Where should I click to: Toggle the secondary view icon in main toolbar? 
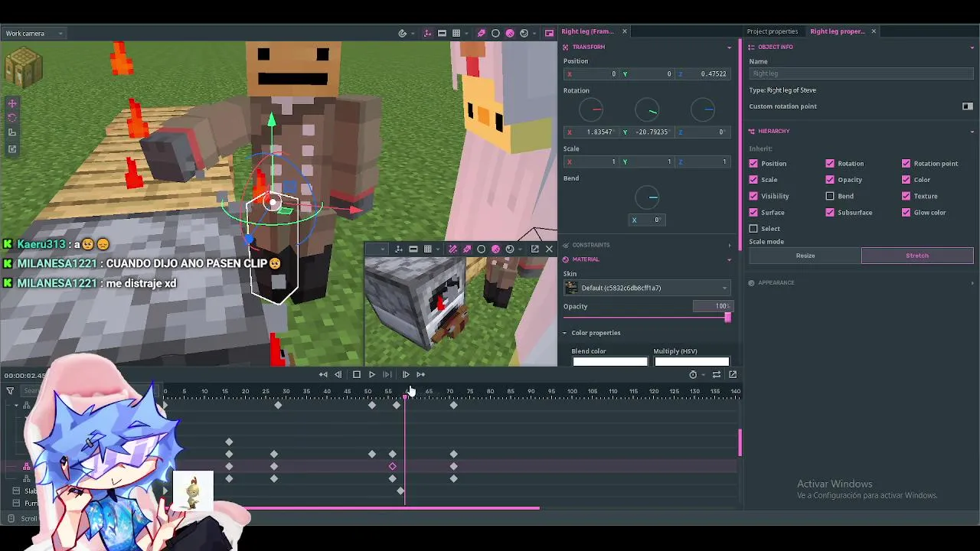(x=549, y=33)
